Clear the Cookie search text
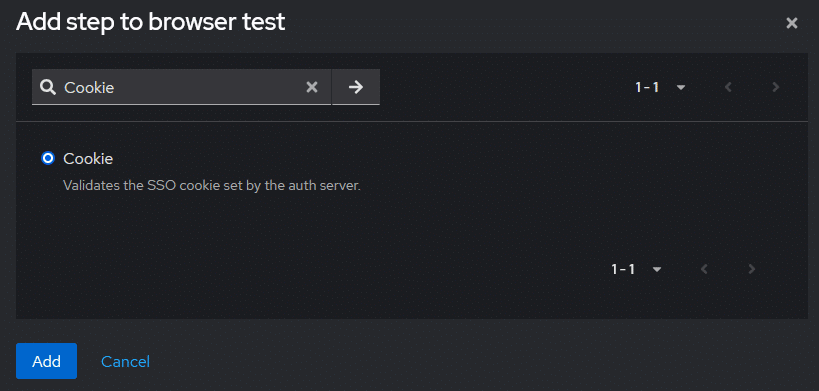 (x=312, y=87)
